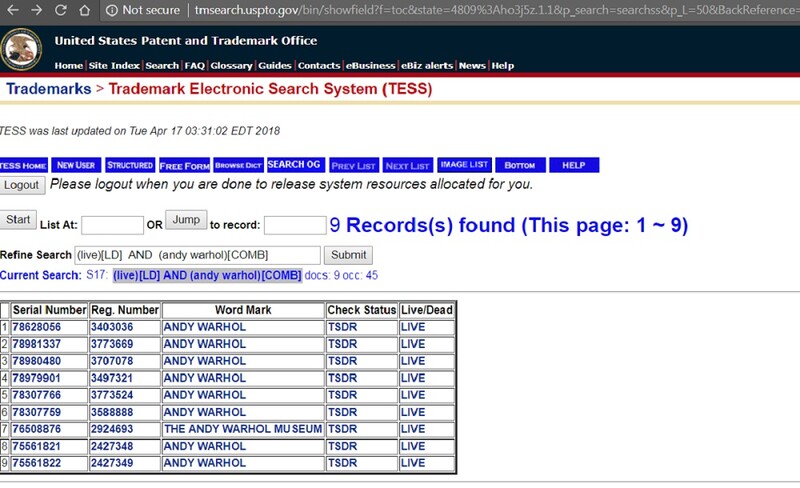Focus the to record input field
This screenshot has height=488, width=800.
tap(295, 225)
